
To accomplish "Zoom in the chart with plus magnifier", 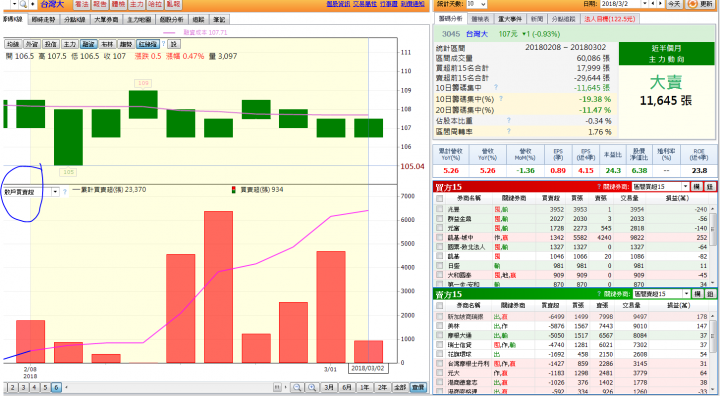I will (312, 387).
